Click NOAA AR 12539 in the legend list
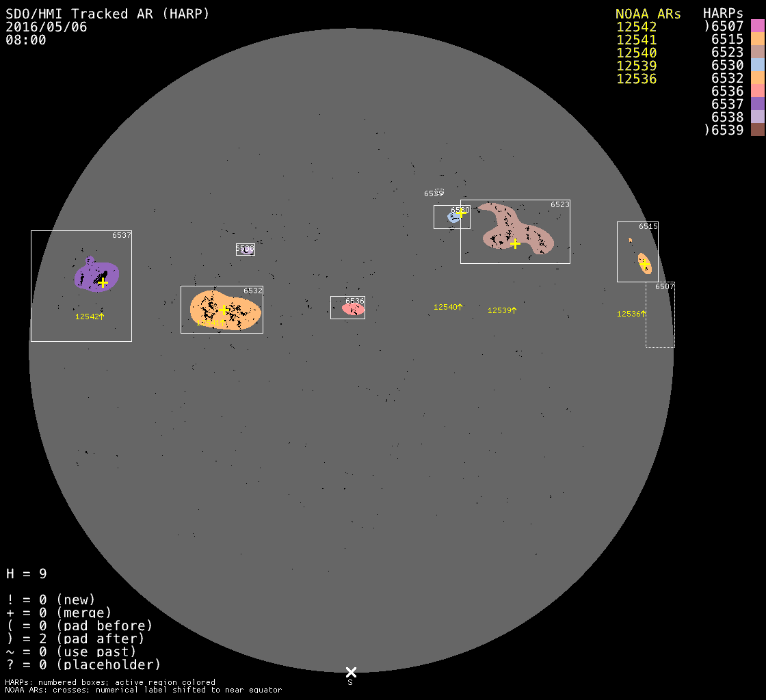Viewport: 766px width, 700px height. point(636,66)
